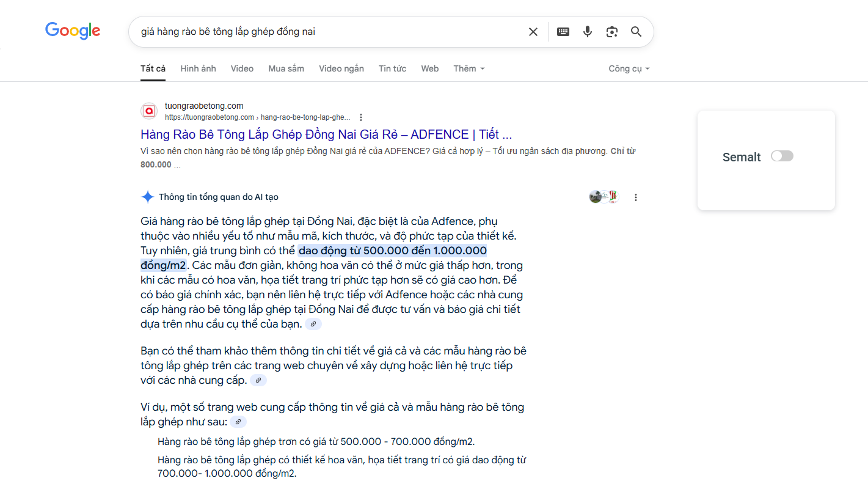The height and width of the screenshot is (481, 868).
Task: Click inside the Google search query field
Action: 330,32
